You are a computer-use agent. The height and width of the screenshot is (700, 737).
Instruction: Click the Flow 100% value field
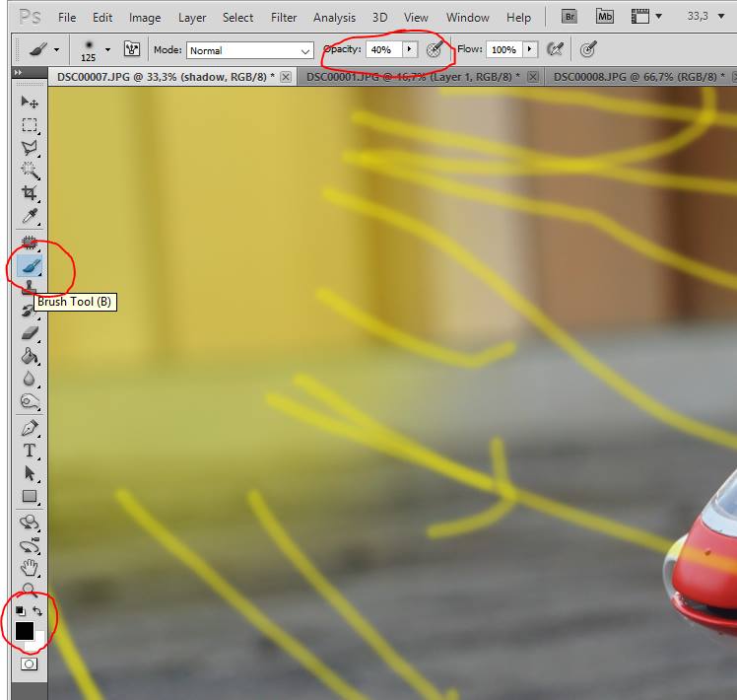[x=504, y=49]
